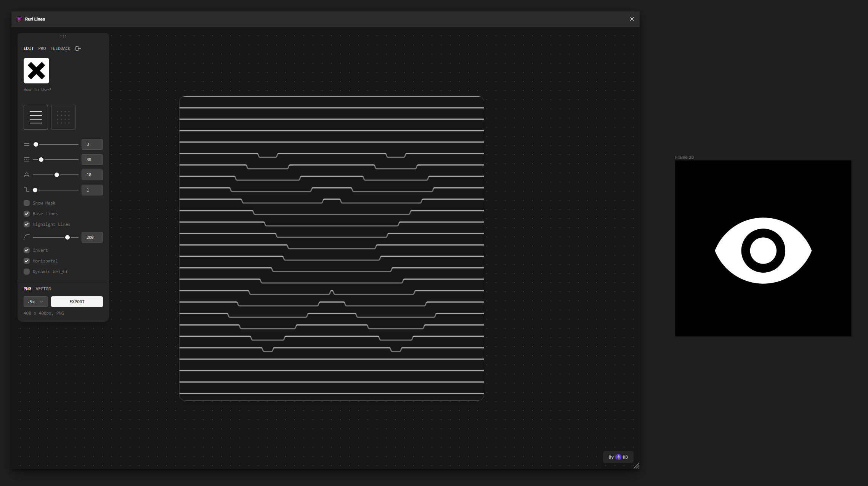
Task: Toggle the Horizontal checkbox
Action: point(27,261)
